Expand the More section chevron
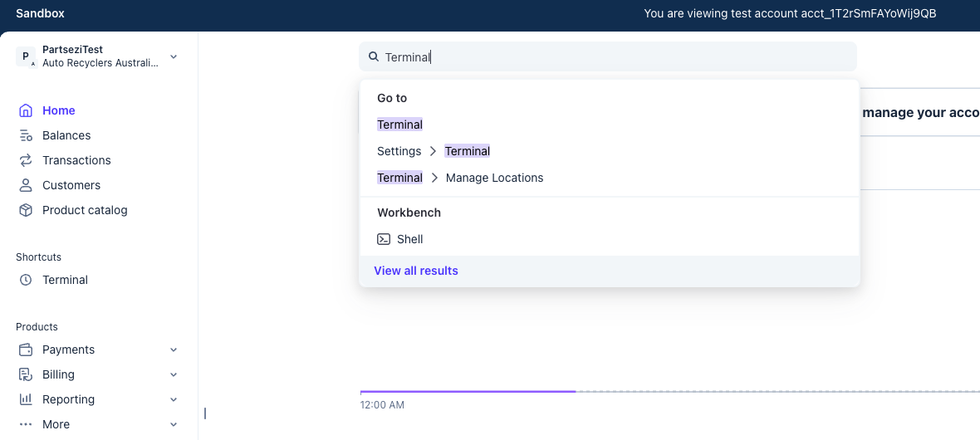Viewport: 980px width, 440px height. click(x=174, y=424)
